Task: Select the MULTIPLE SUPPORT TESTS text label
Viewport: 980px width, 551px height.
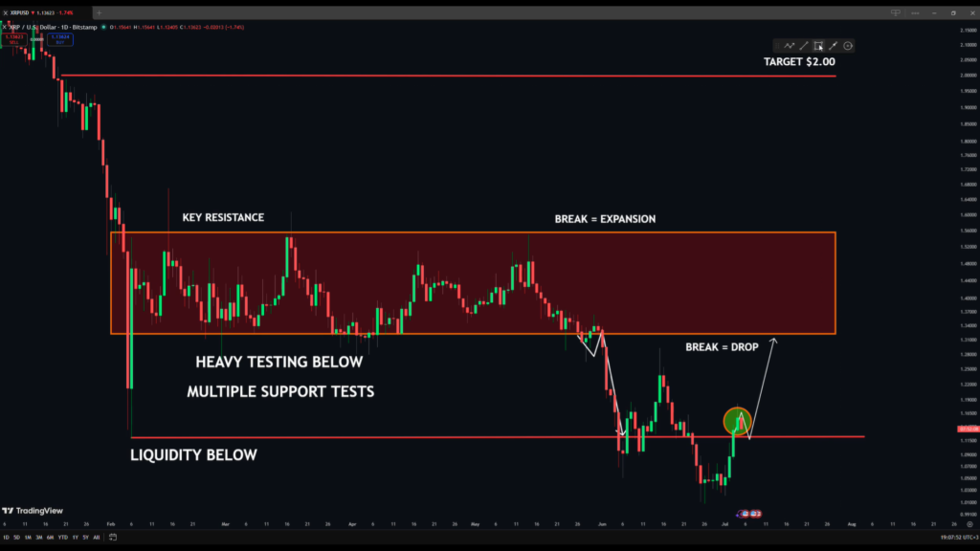Action: coord(280,391)
